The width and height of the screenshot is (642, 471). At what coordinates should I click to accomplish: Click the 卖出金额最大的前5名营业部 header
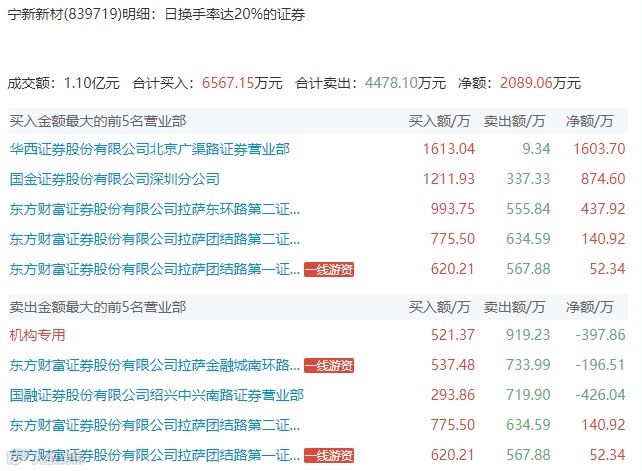[x=98, y=307]
